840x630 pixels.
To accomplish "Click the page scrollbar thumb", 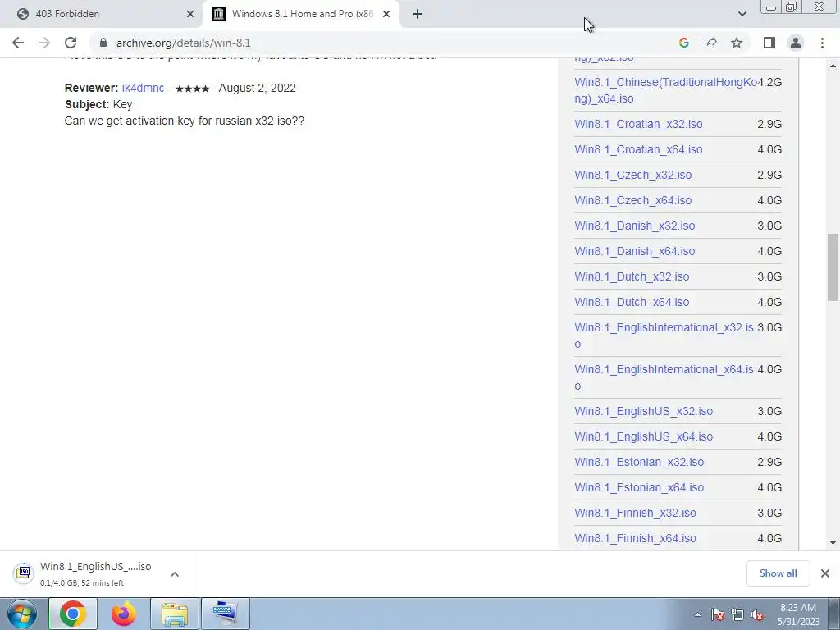I will pos(833,267).
